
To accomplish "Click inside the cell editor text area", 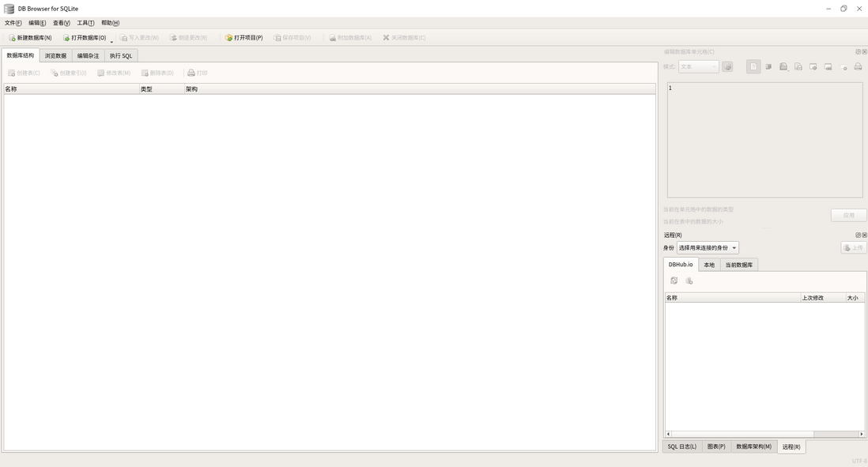I will 764,140.
